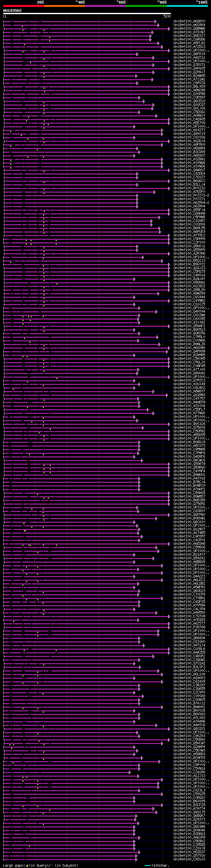The width and height of the screenshot is (211, 868).
Task: Click the alignment bar for UniRef100_A6Q8Y0
Action: pos(80,21)
